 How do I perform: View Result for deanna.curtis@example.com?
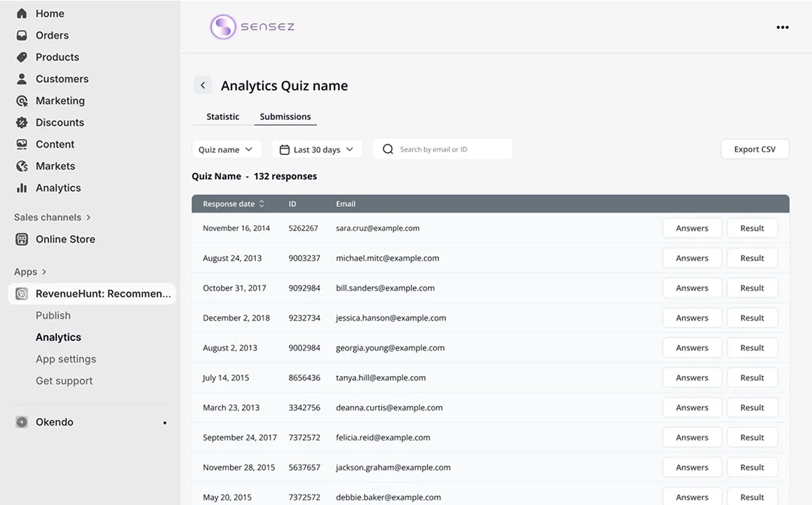(752, 408)
